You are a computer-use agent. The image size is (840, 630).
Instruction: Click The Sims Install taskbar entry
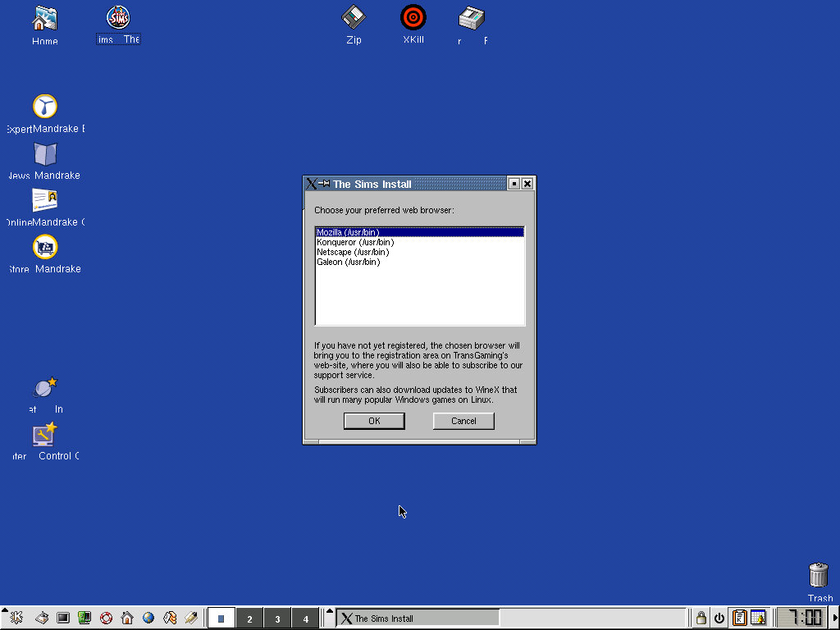click(418, 618)
